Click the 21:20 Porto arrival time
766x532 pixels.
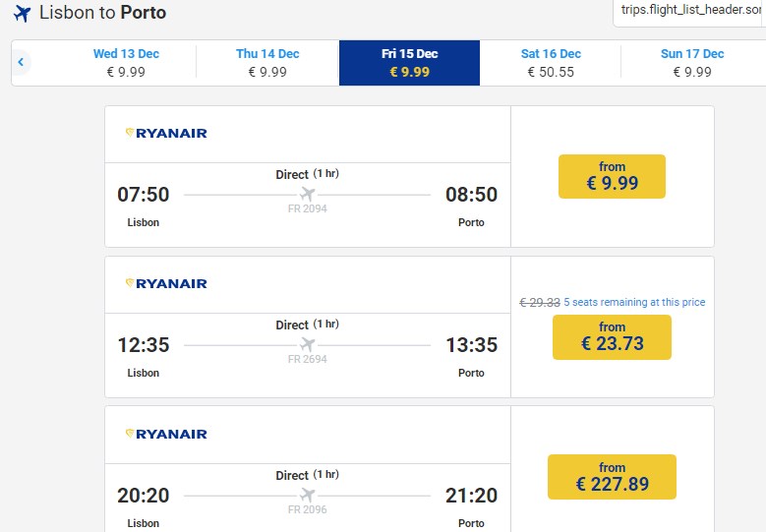coord(471,496)
